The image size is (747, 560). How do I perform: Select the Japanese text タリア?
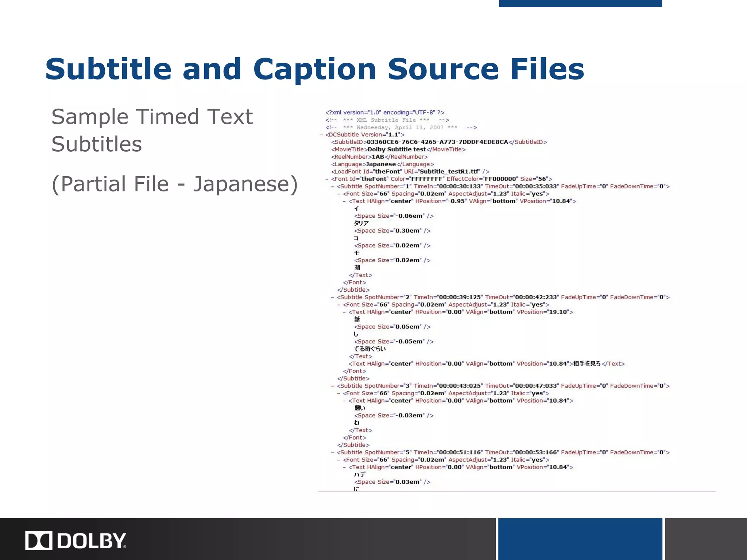[x=361, y=223]
